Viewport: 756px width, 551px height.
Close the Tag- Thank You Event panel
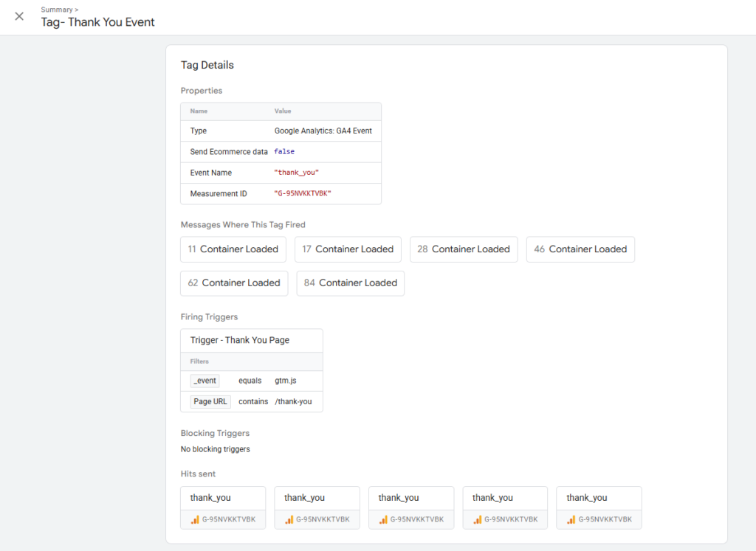pos(19,16)
